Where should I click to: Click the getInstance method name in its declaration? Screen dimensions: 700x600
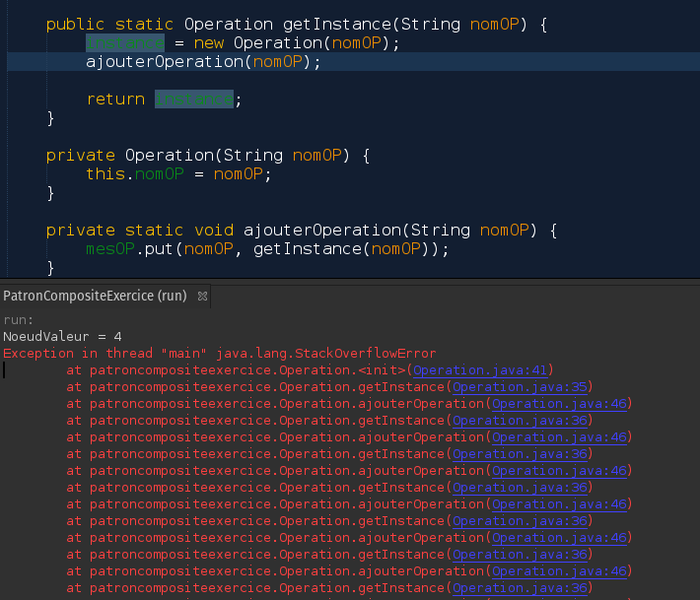tap(332, 24)
